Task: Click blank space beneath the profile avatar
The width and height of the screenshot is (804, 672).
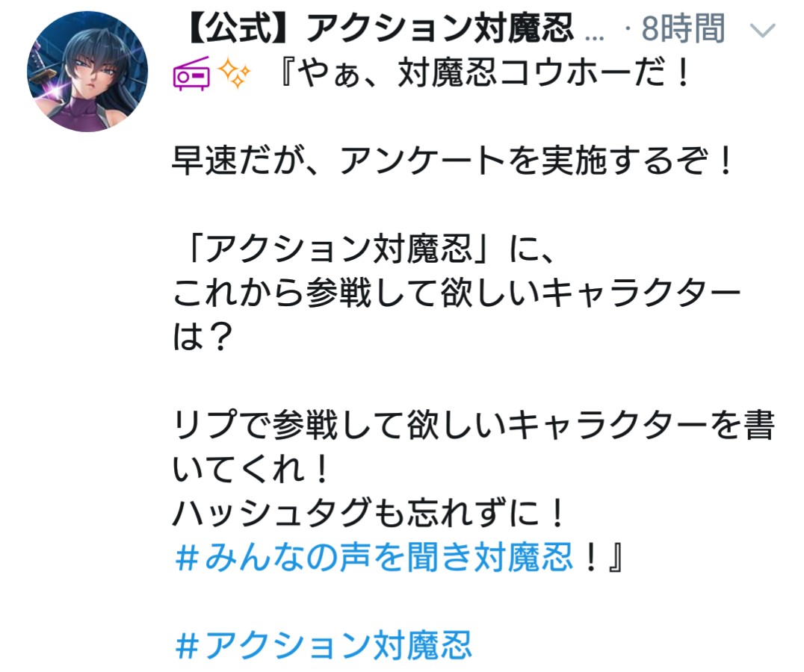Action: tap(87, 358)
